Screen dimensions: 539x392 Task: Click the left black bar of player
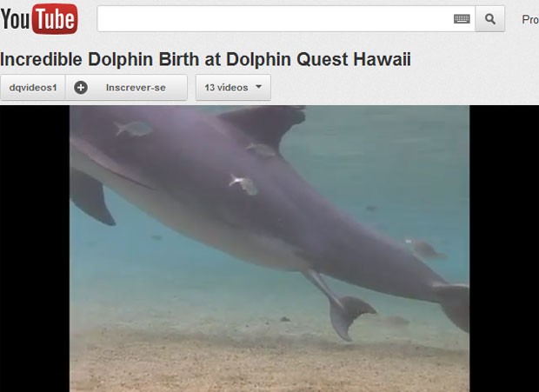click(x=35, y=249)
